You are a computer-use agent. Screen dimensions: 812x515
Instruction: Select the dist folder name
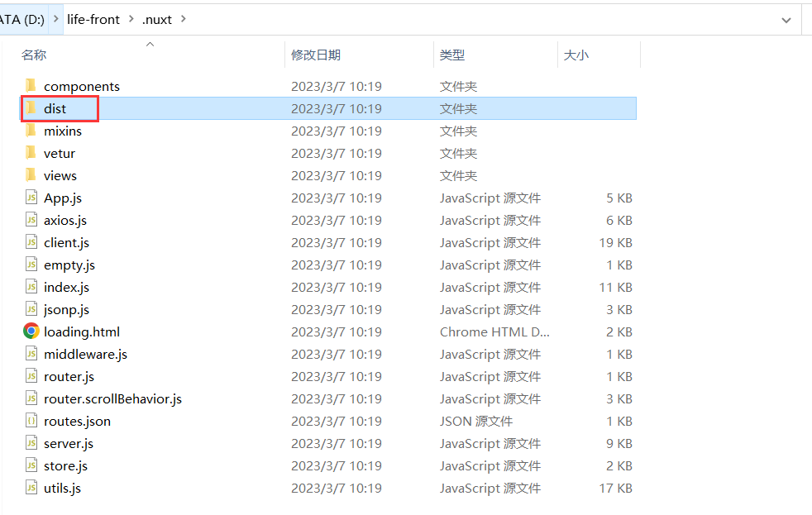55,108
